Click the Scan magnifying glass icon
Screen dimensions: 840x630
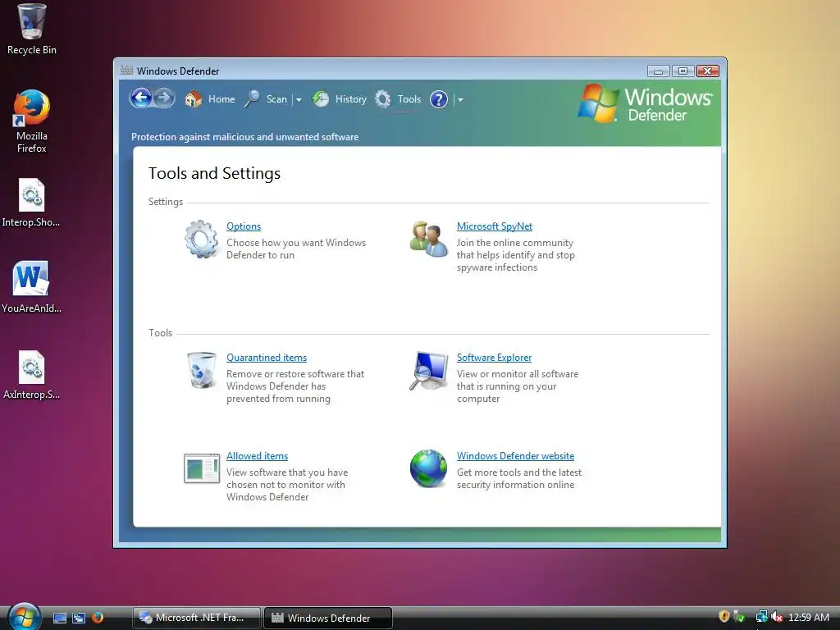[252, 99]
